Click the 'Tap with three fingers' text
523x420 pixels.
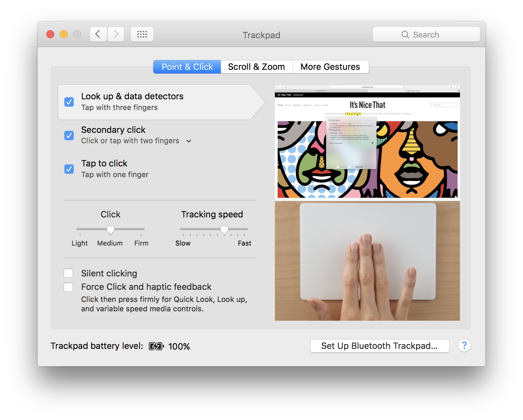(x=119, y=108)
